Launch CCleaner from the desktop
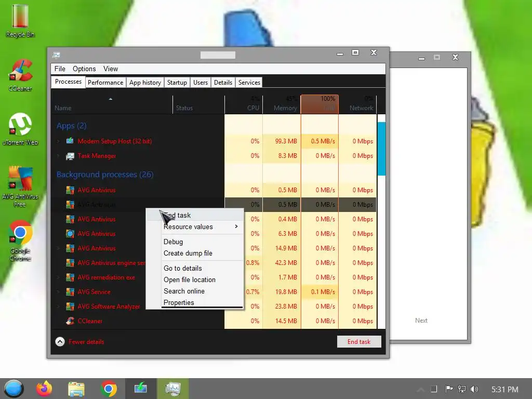532x399 pixels. coord(20,75)
